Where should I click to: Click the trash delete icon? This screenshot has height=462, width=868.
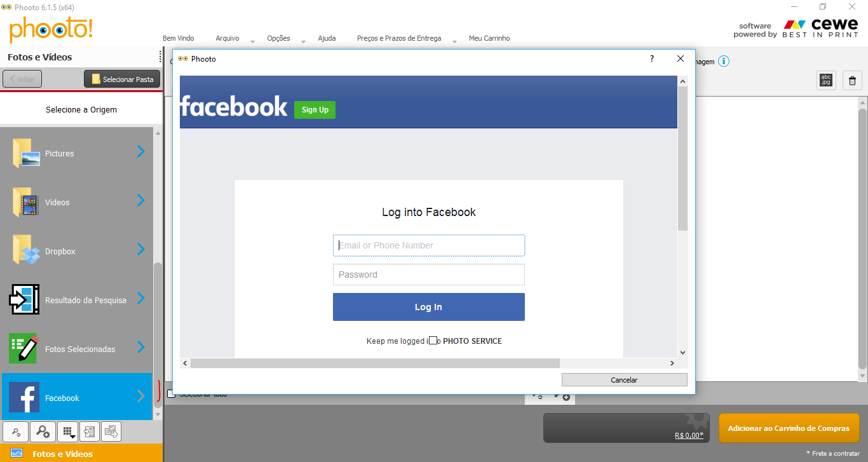pyautogui.click(x=852, y=80)
